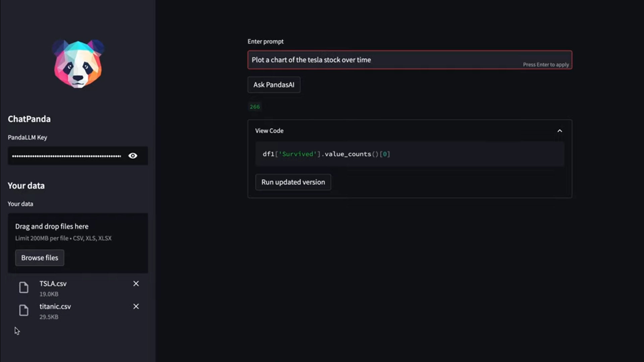644x362 pixels.
Task: Click the Ask PandasAI button
Action: [x=274, y=85]
